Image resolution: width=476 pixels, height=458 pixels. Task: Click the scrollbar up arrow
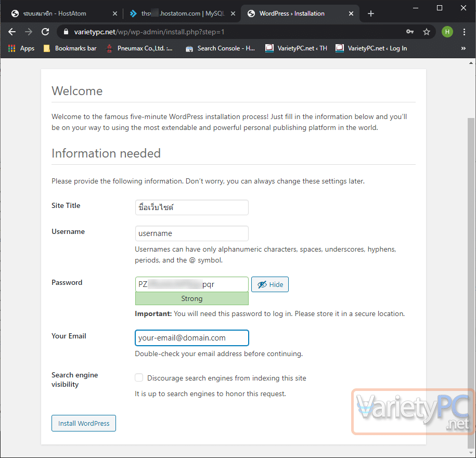471,63
